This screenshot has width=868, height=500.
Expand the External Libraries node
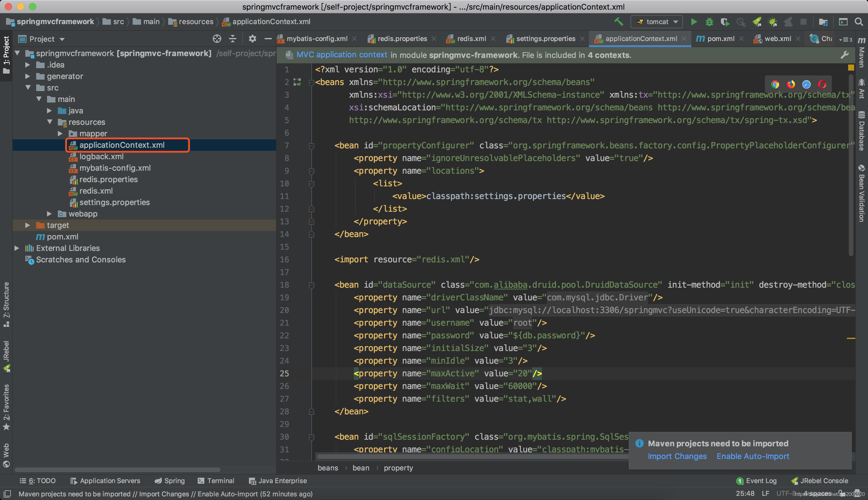tap(17, 248)
